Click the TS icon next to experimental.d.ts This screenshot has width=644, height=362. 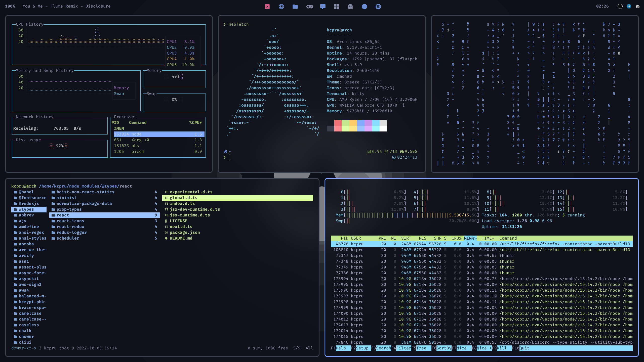[166, 192]
